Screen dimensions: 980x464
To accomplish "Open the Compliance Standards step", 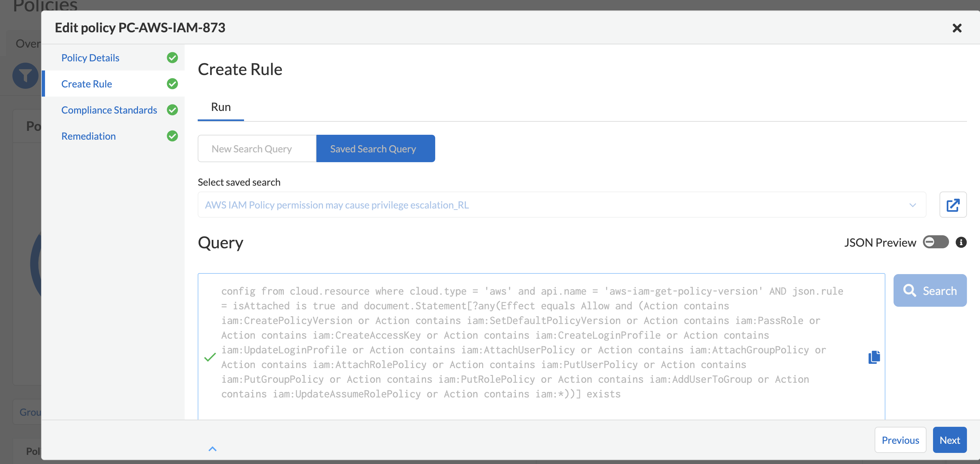I will 109,110.
